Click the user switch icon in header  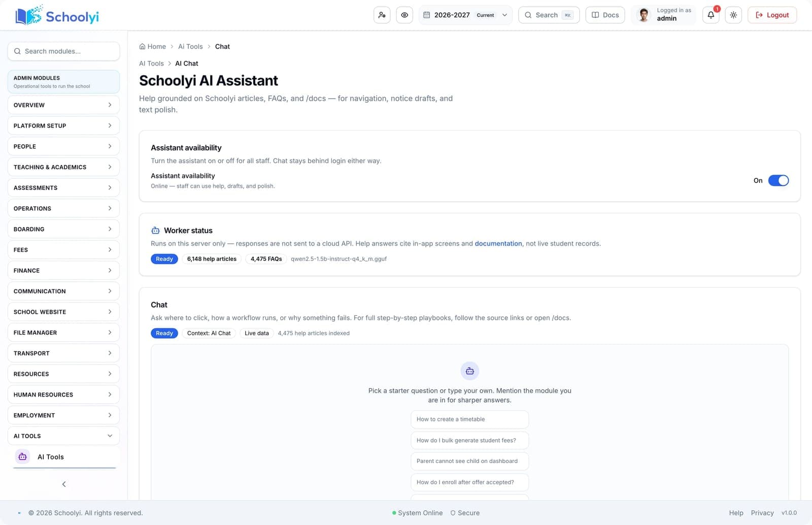pos(382,15)
